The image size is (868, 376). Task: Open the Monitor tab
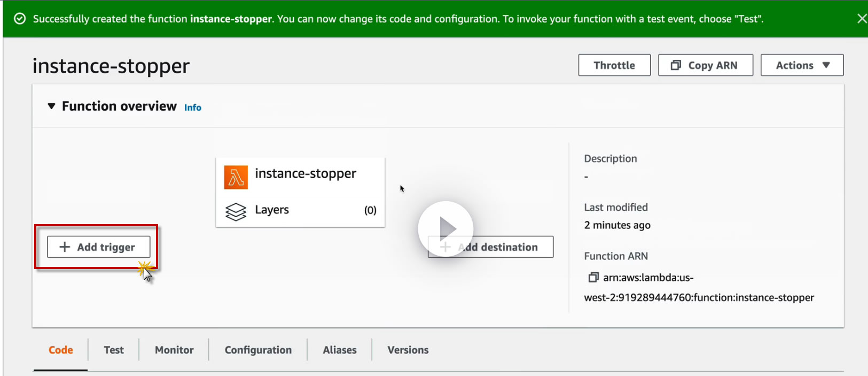174,350
